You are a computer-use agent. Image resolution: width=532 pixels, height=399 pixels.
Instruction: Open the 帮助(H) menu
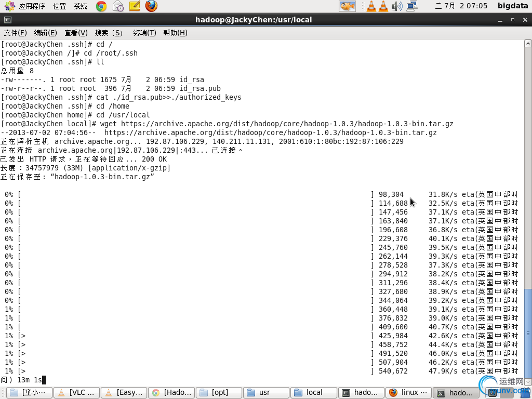click(x=175, y=33)
